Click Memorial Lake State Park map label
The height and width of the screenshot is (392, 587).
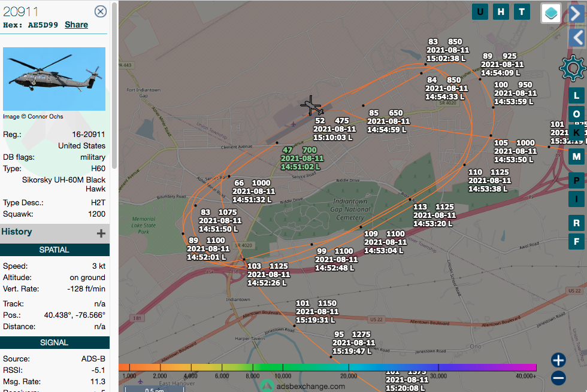pos(143,225)
